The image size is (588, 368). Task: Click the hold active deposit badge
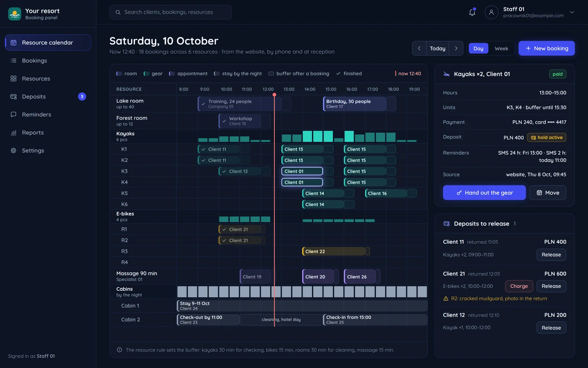tap(547, 137)
